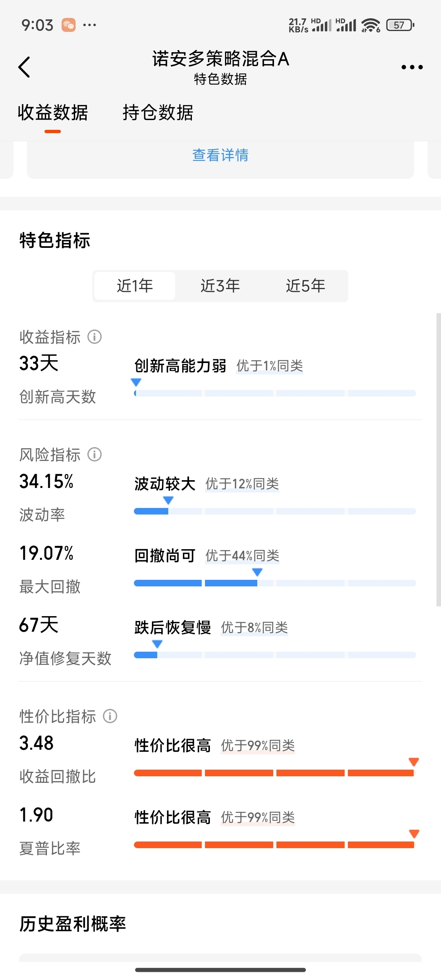Tap the 历史盈利概率 section heading
The image size is (441, 980).
pyautogui.click(x=73, y=924)
